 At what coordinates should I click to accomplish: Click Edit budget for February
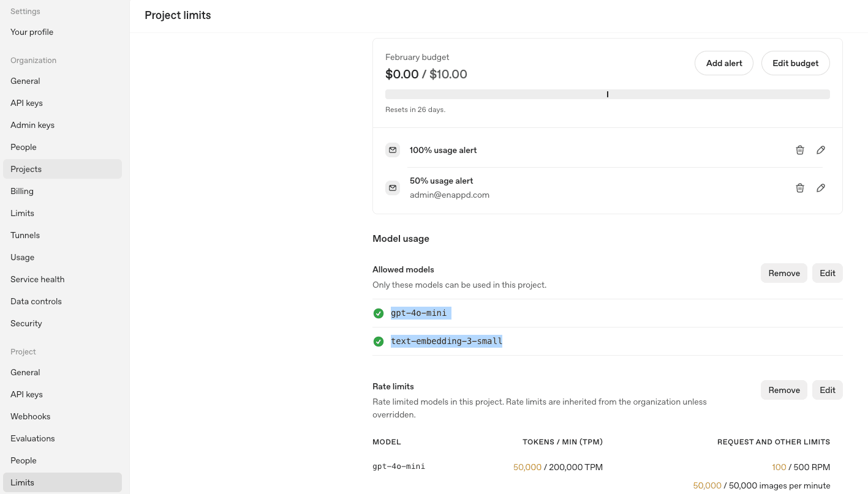point(795,63)
